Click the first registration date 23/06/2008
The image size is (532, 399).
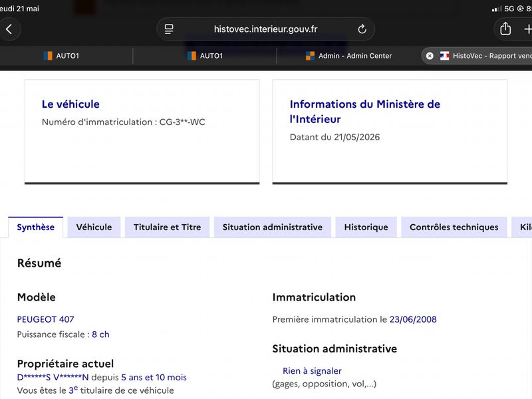(x=413, y=319)
